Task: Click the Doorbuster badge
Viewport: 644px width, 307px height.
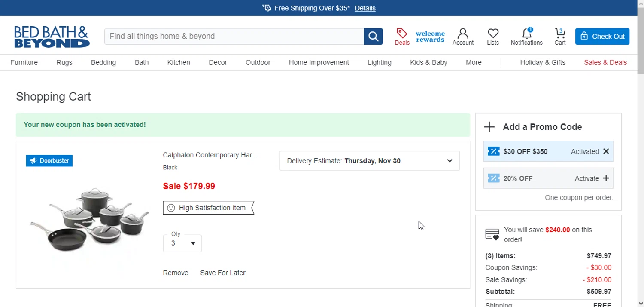Action: click(x=49, y=161)
